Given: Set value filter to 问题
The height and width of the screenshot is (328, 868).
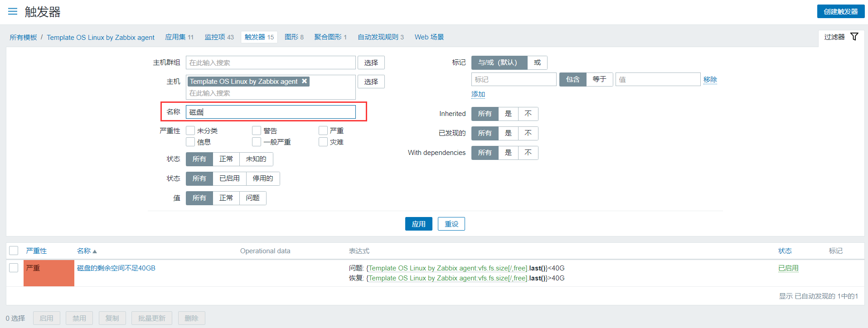Looking at the screenshot, I should pos(253,198).
